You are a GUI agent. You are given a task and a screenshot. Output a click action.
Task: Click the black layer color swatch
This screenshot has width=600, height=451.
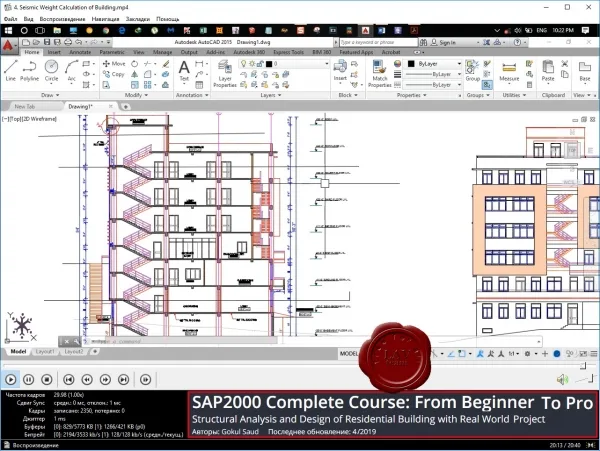pos(269,64)
